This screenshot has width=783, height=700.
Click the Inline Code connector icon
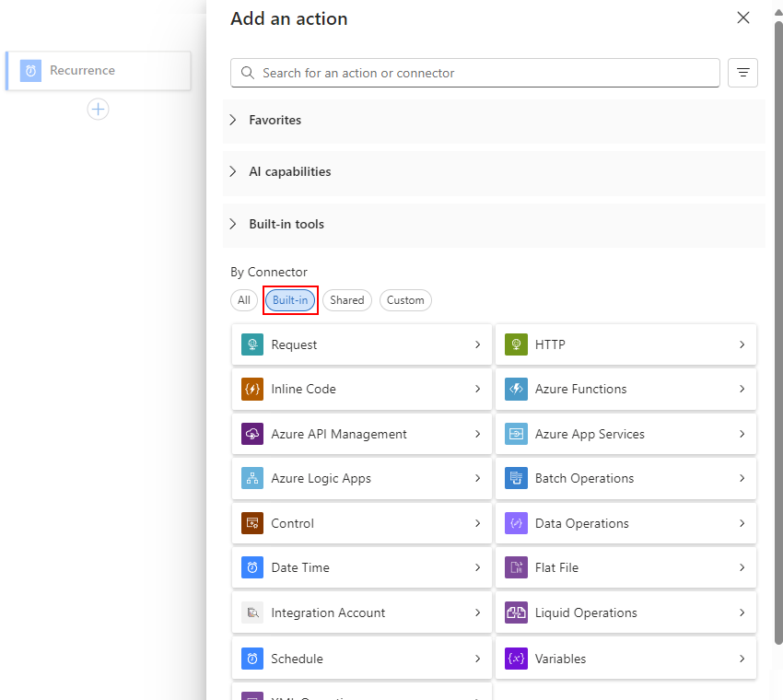pyautogui.click(x=251, y=389)
